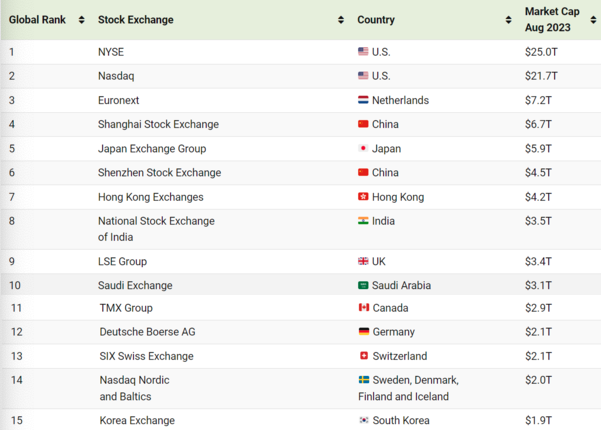Click the Canada country name
Screen dimensions: 601x430
coord(390,308)
